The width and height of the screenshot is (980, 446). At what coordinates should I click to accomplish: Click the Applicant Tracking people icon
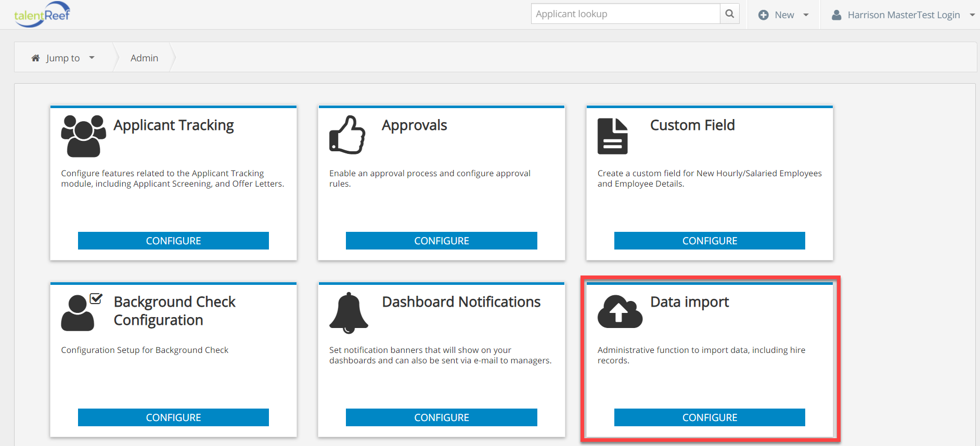click(x=83, y=136)
